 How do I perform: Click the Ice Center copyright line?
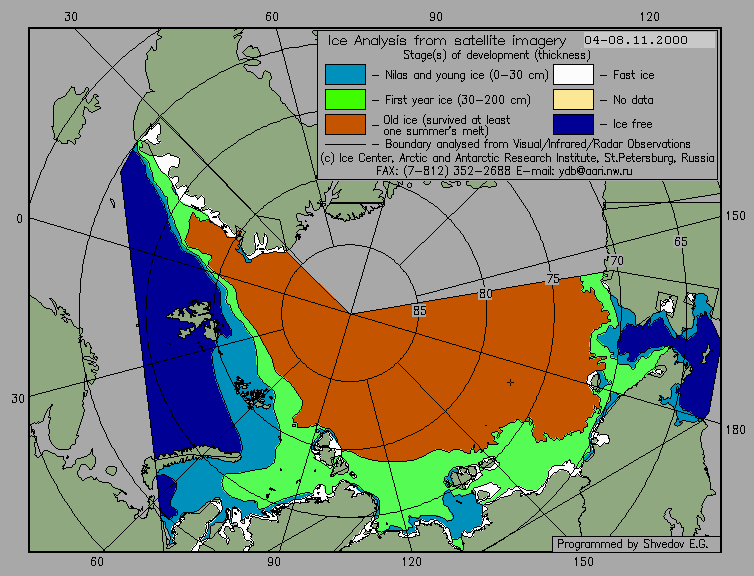517,158
